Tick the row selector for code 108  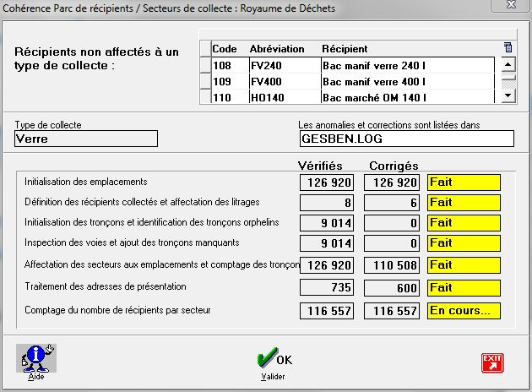[x=204, y=65]
